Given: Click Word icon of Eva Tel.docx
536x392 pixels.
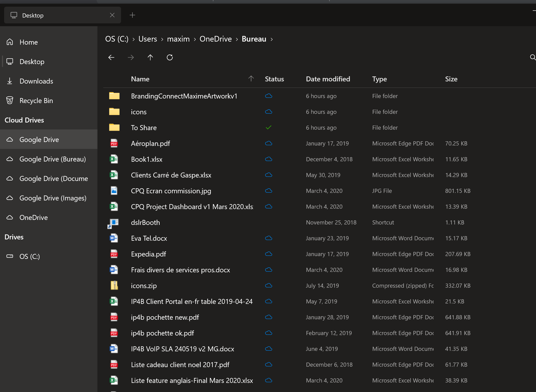Looking at the screenshot, I should click(114, 238).
